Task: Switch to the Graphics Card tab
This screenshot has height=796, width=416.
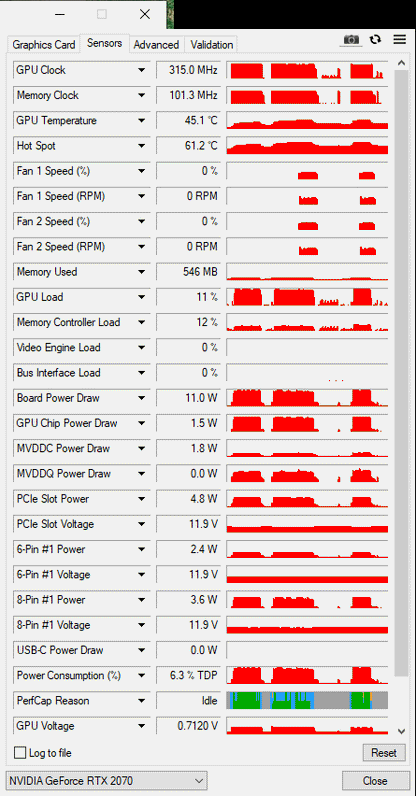Action: [x=44, y=45]
